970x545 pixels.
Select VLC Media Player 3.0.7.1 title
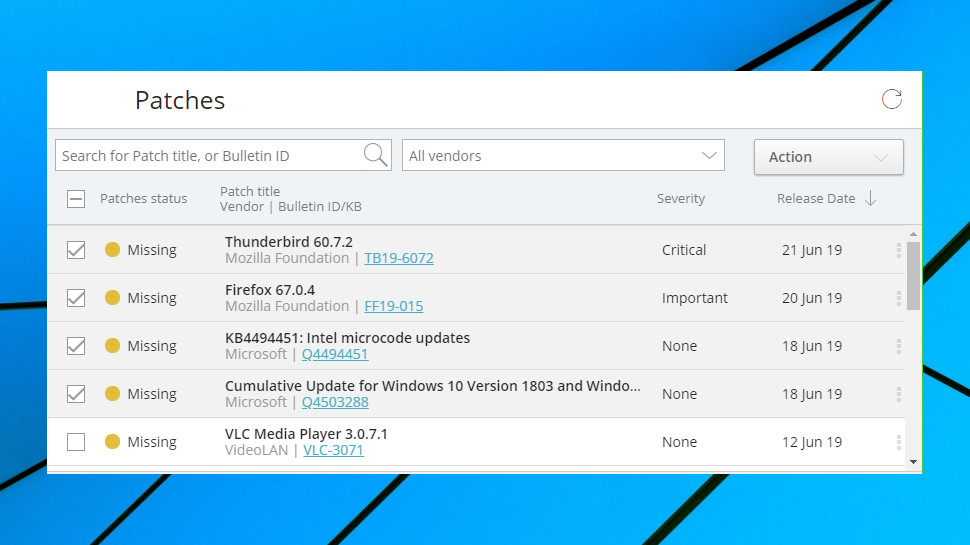(x=306, y=434)
